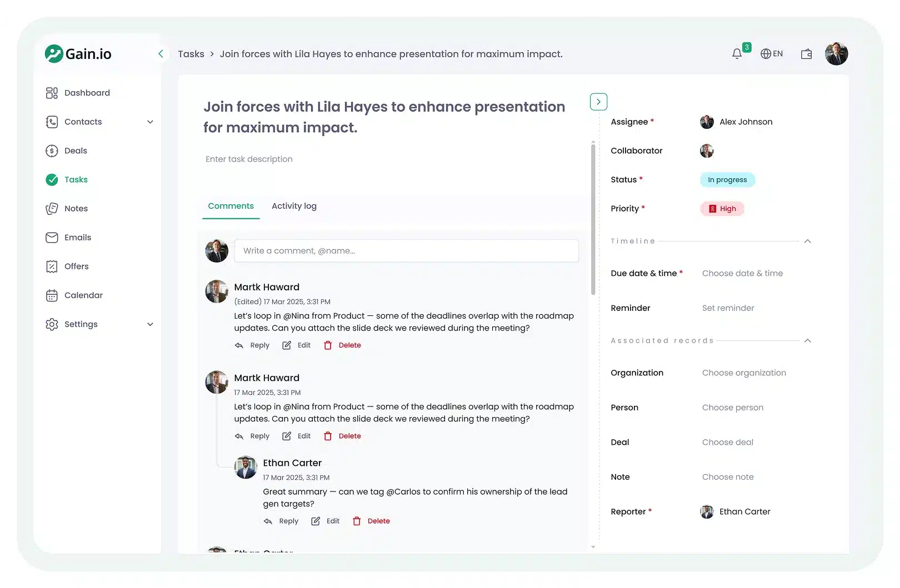Open the Offers section

pos(76,266)
